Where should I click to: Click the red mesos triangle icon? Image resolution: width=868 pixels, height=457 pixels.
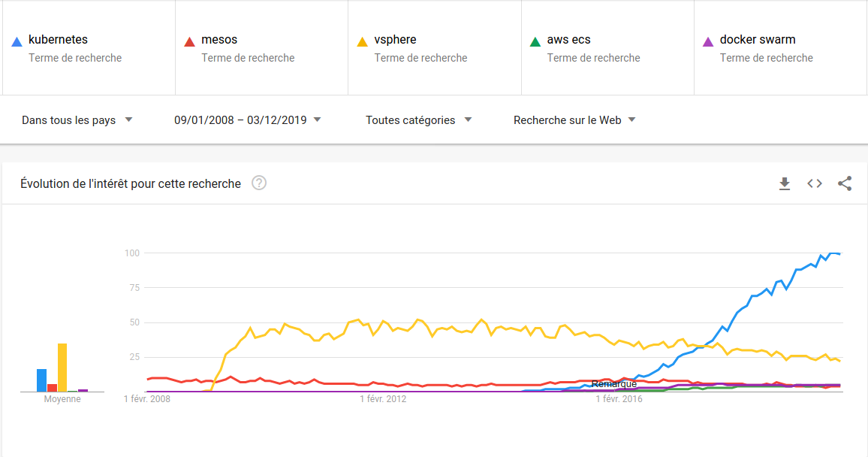coord(189,41)
